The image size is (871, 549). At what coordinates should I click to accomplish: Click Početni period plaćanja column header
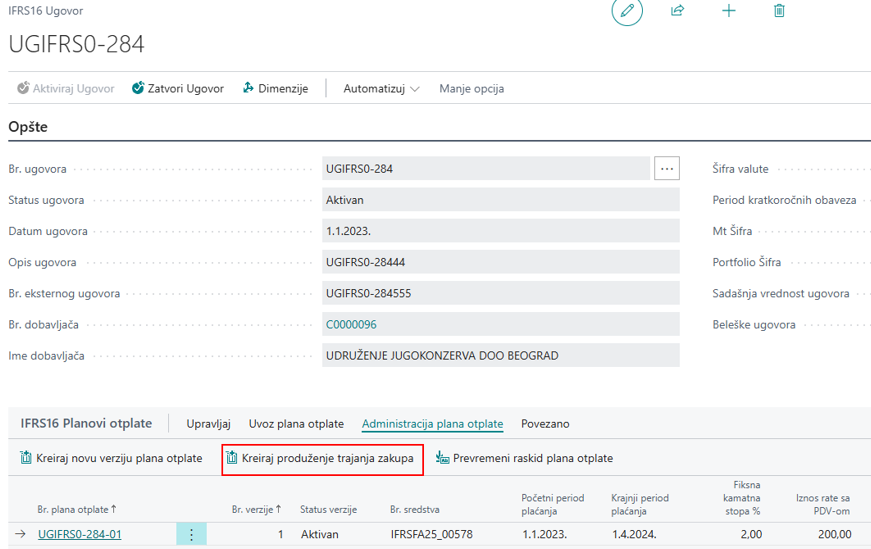tap(553, 505)
